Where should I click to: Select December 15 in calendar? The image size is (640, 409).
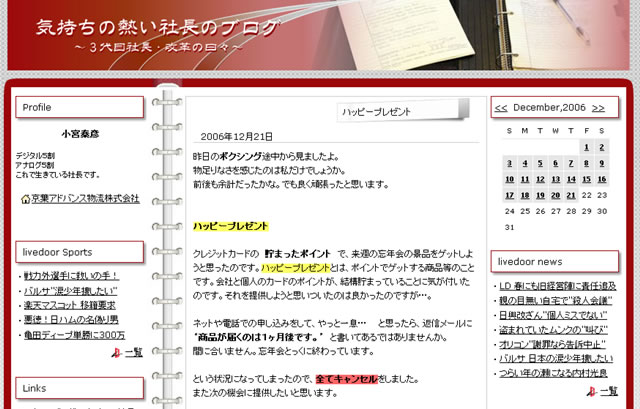[586, 179]
